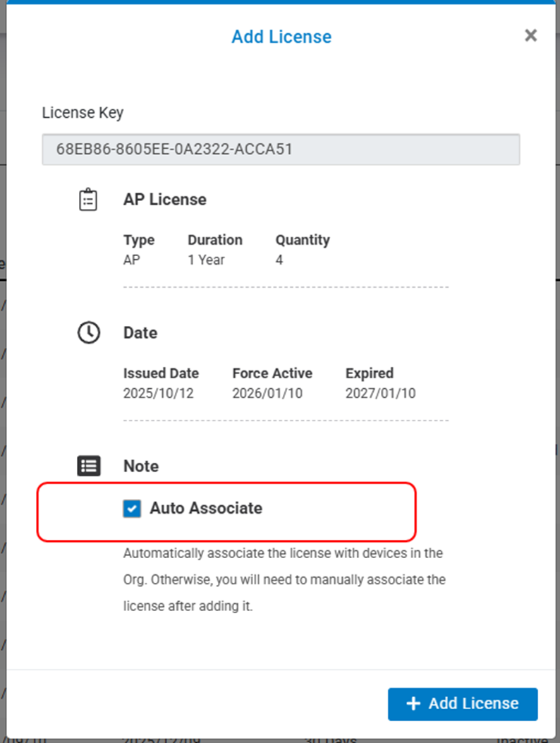The width and height of the screenshot is (560, 743).
Task: Select the Note section heading
Action: tap(141, 466)
